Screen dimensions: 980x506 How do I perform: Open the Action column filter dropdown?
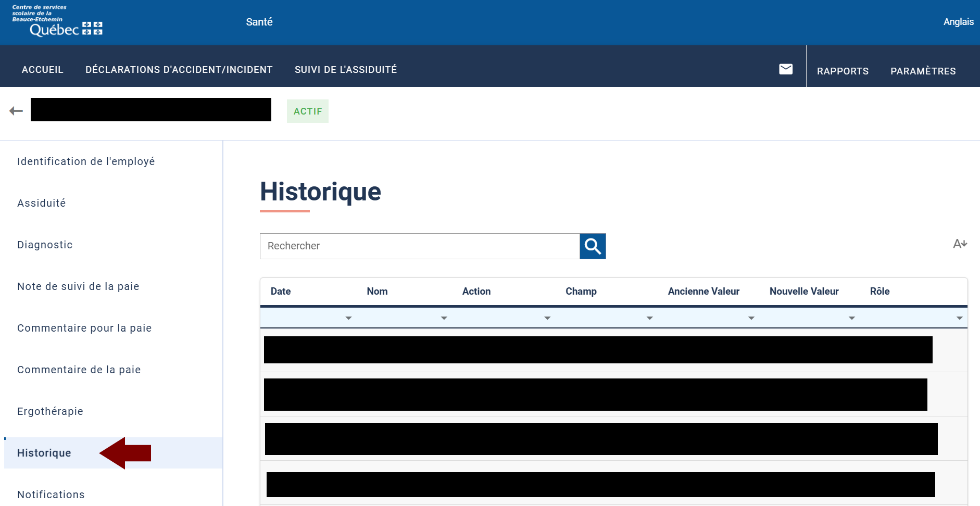point(547,318)
